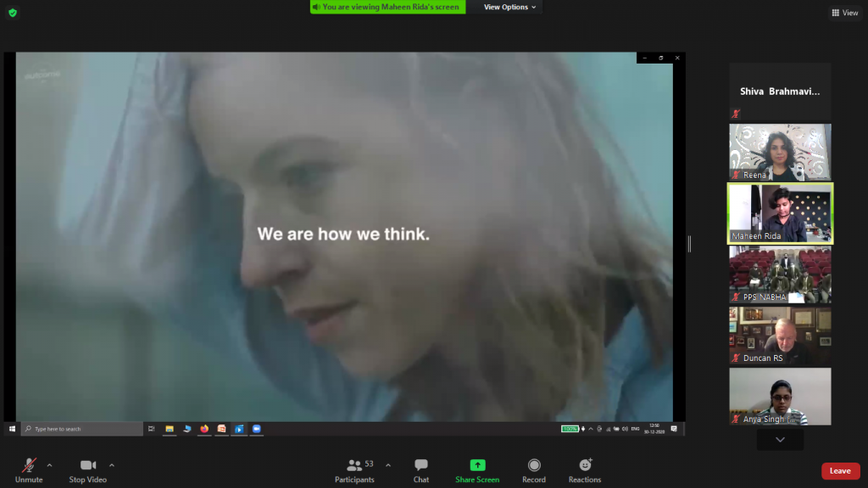Click the Zoom icon in shared taskbar
This screenshot has width=868, height=488.
256,429
